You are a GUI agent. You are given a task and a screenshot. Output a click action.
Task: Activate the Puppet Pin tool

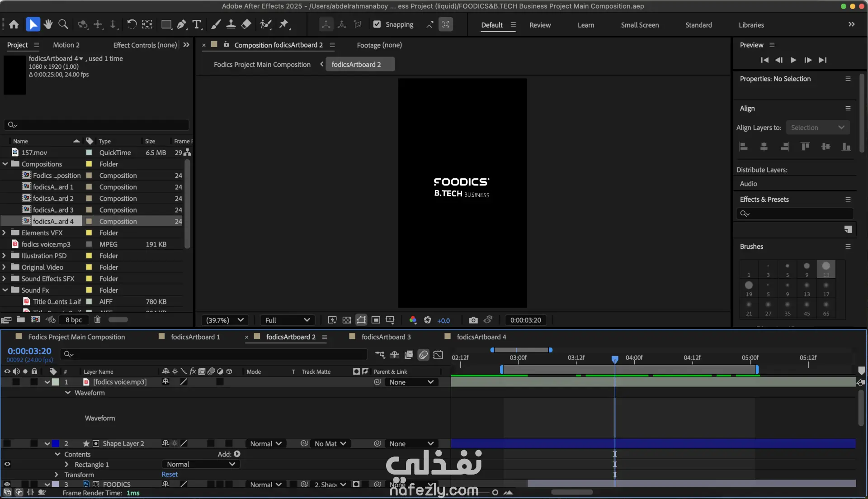click(284, 24)
